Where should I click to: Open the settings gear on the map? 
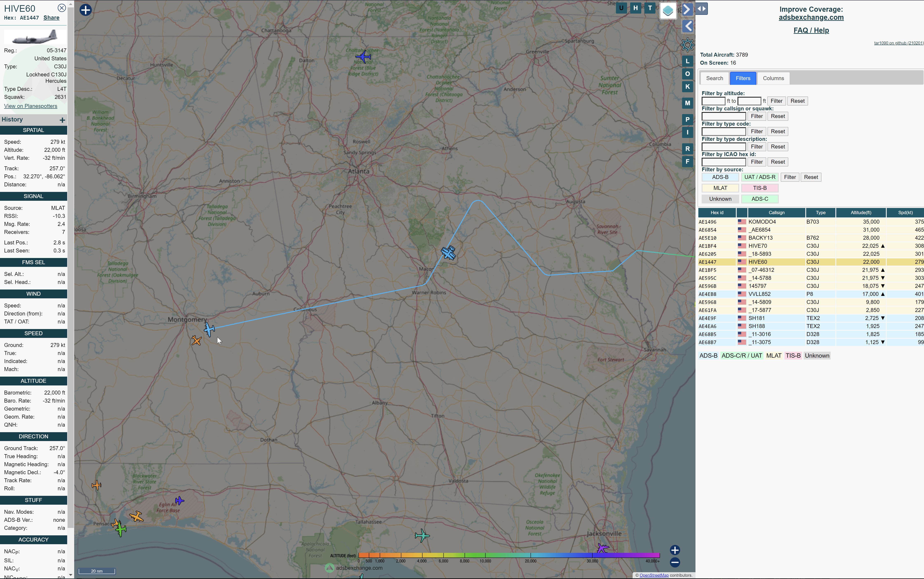(687, 45)
